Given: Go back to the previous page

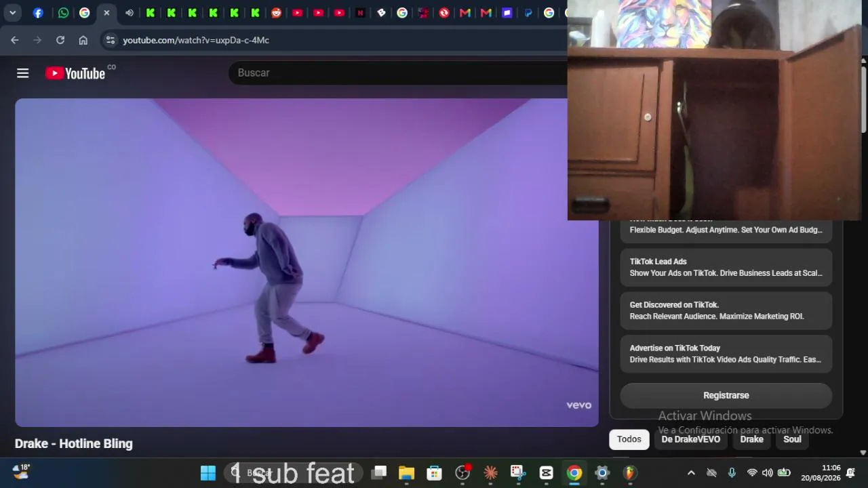Looking at the screenshot, I should coord(14,40).
